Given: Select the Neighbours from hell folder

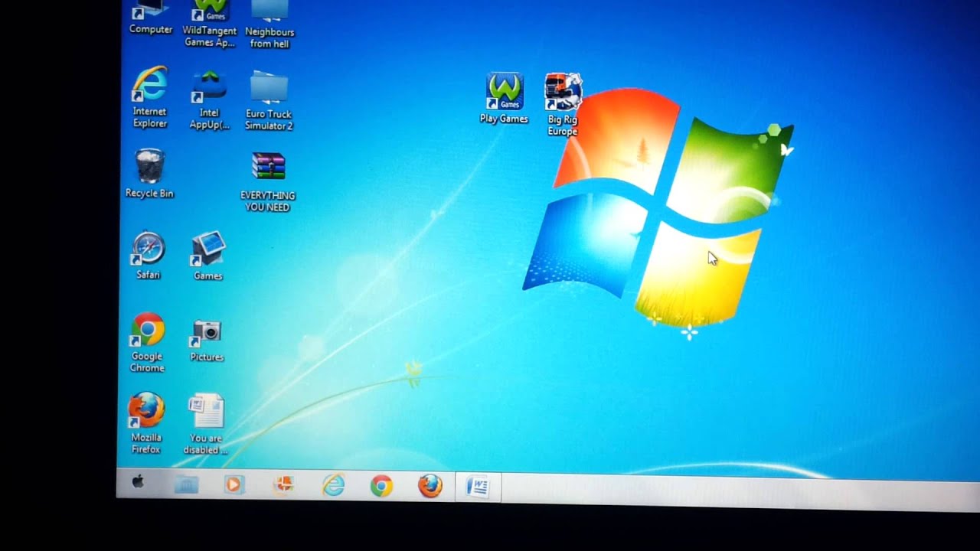Looking at the screenshot, I should point(269,24).
